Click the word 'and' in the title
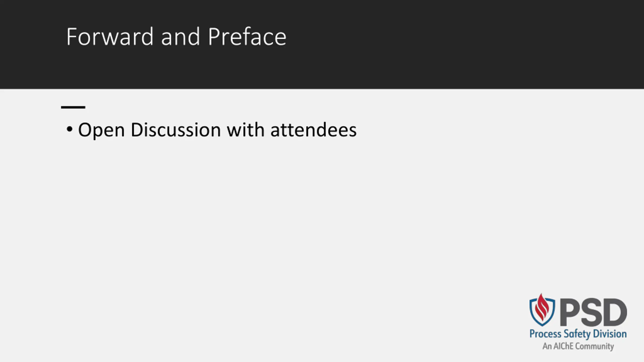This screenshot has height=362, width=644. pos(180,37)
